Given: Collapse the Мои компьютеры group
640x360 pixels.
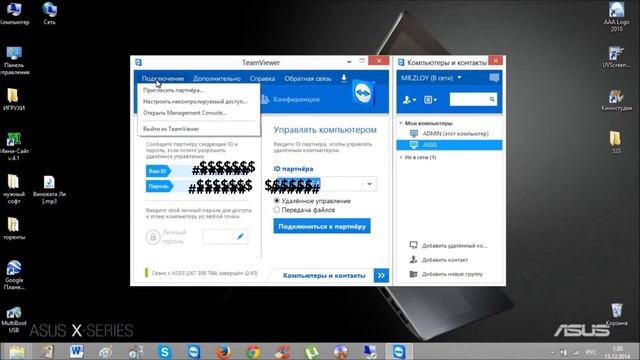Looking at the screenshot, I should [x=401, y=123].
